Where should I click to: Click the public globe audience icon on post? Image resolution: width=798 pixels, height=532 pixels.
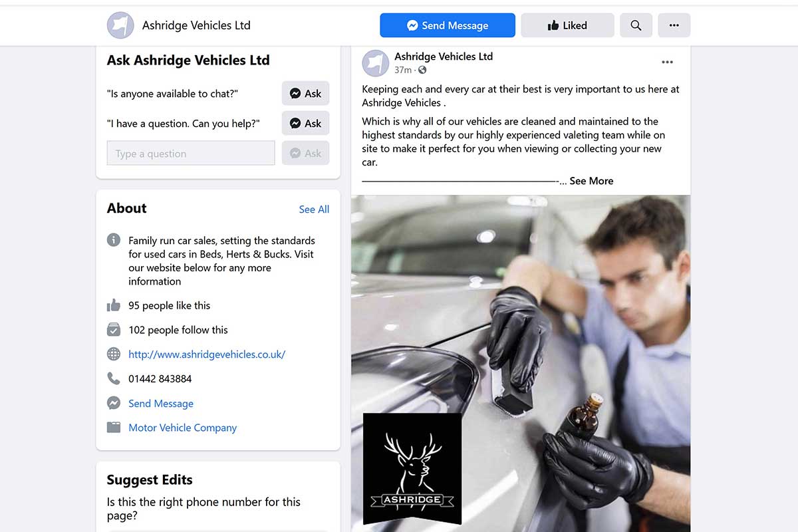pyautogui.click(x=422, y=70)
